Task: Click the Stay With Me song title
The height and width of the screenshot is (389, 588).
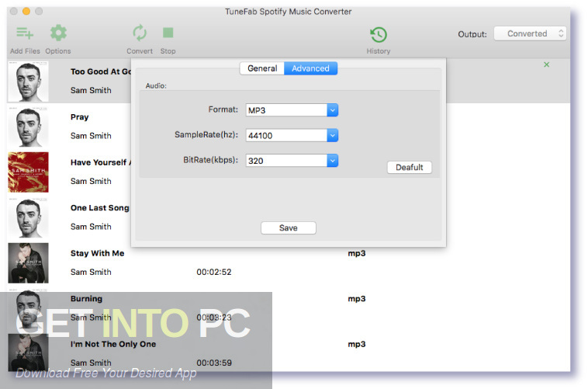Action: click(98, 253)
